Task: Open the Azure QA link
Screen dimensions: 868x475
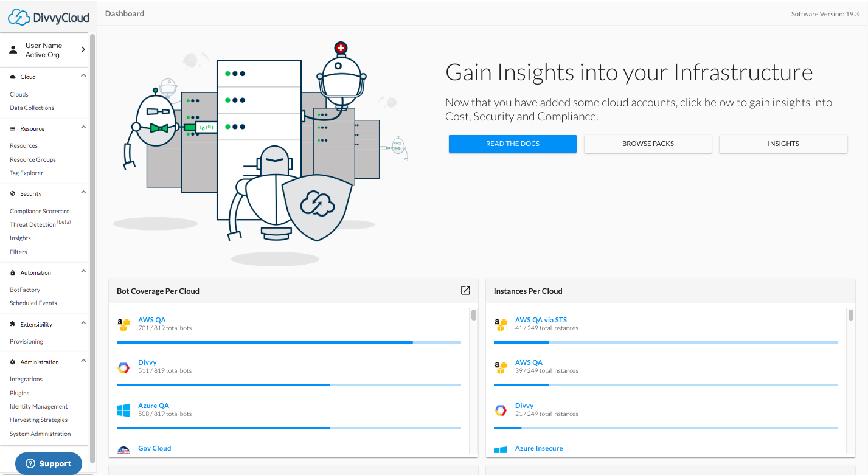Action: pyautogui.click(x=153, y=406)
